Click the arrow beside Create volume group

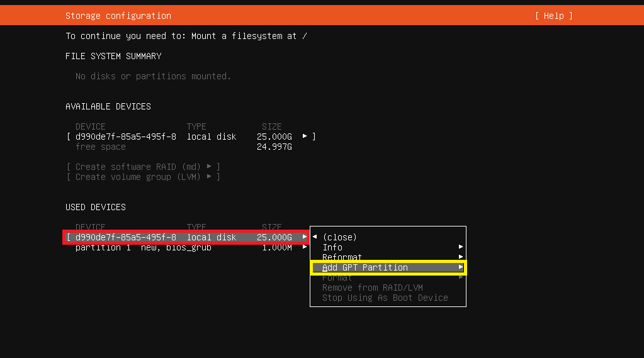[x=210, y=177]
